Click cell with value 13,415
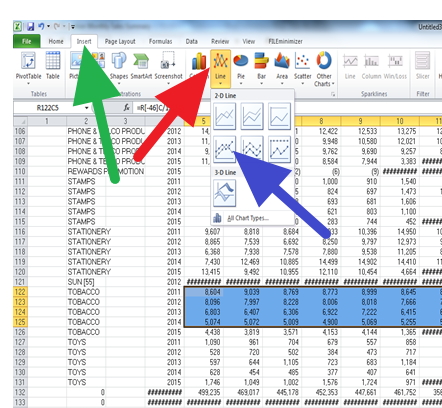This screenshot has height=408, width=442. [x=203, y=272]
